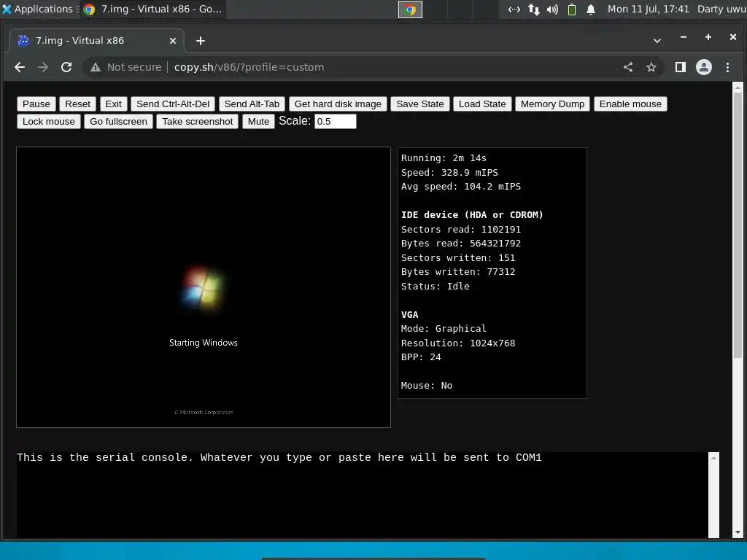Click the Save State button
This screenshot has height=560, width=747.
(x=420, y=104)
